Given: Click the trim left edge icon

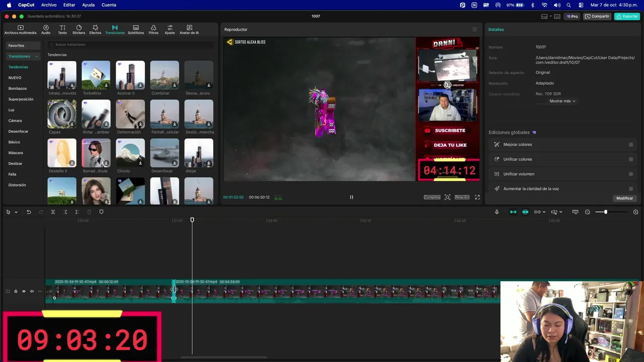Looking at the screenshot, I should (x=65, y=212).
